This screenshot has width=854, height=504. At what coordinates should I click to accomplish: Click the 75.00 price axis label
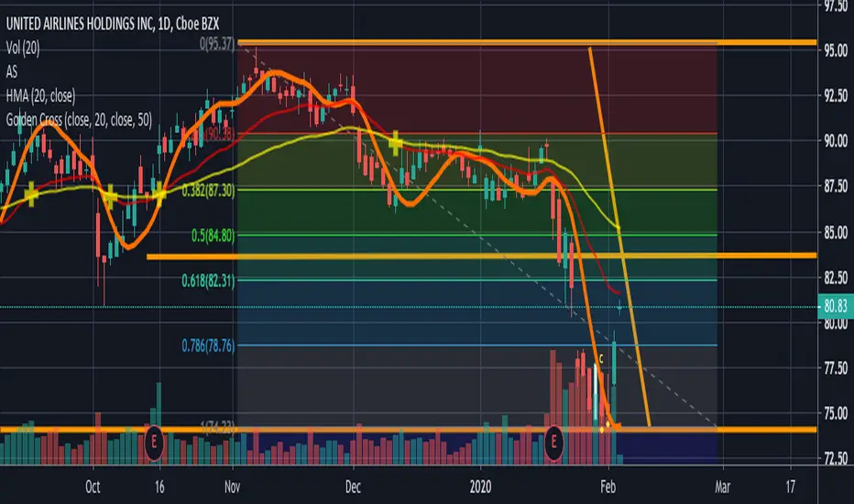point(836,413)
